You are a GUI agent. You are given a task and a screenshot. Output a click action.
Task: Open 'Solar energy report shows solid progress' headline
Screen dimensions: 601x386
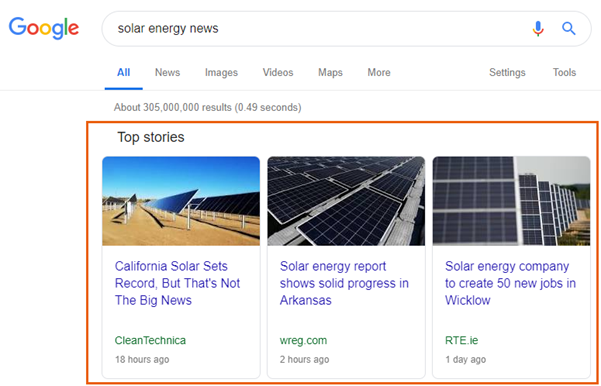344,283
